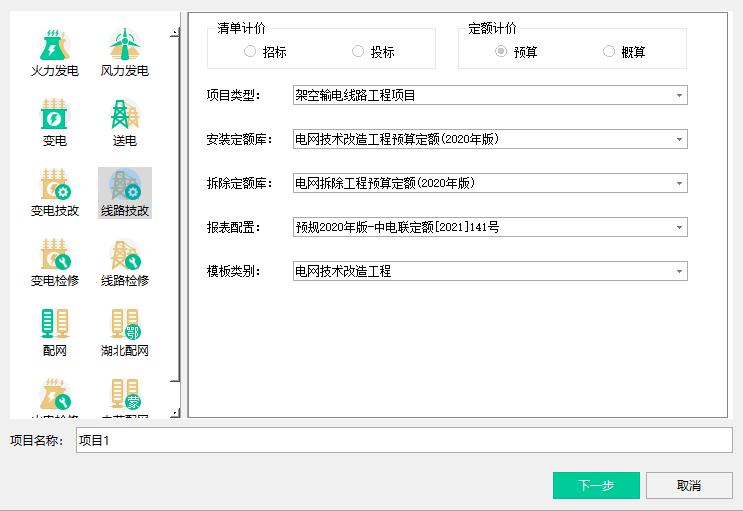Select the 送电 transmission tower icon
Screen dimensions: 743x511
pos(125,122)
